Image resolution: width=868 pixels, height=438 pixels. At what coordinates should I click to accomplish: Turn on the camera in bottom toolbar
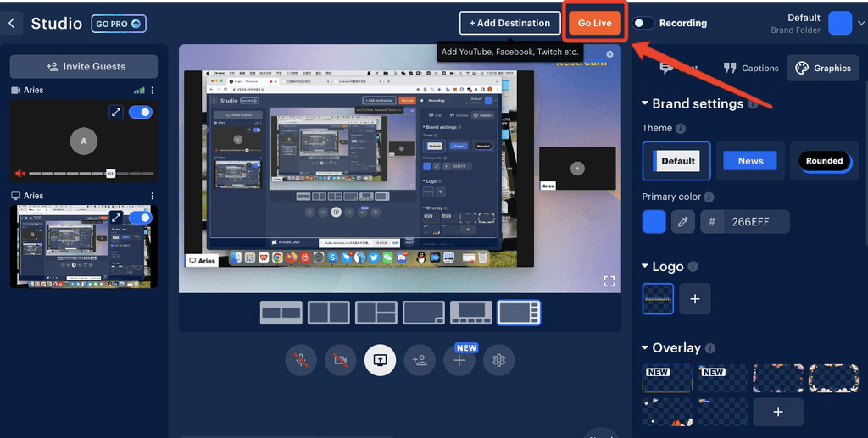coord(341,360)
